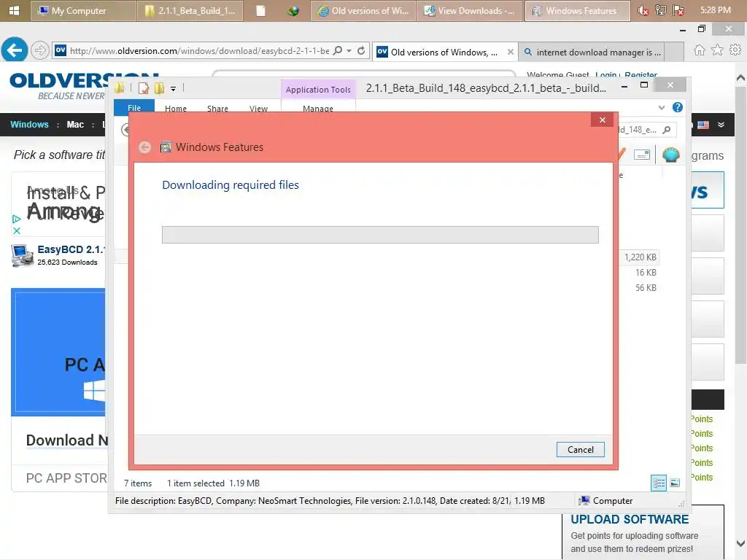
Task: Click the 5:28 PM taskbar clock
Action: click(x=716, y=10)
